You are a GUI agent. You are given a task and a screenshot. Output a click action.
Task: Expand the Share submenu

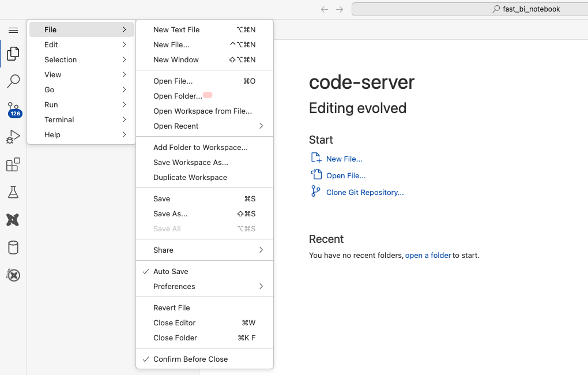click(205, 250)
